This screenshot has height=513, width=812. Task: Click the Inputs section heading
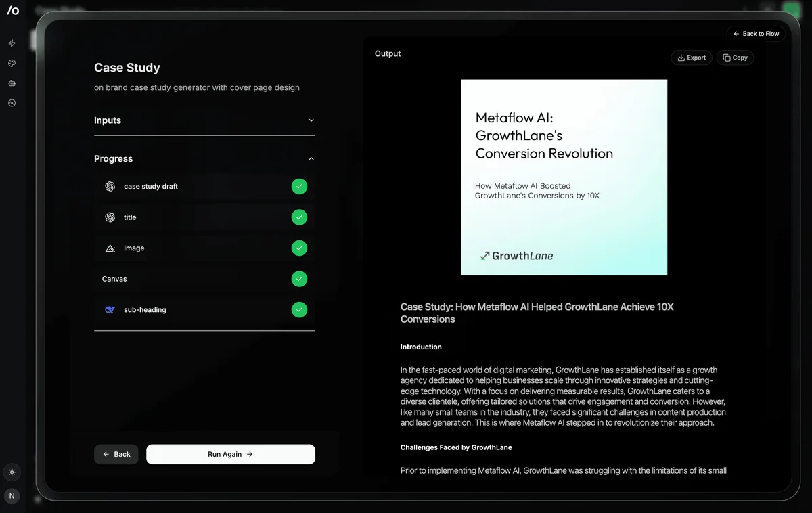[108, 120]
